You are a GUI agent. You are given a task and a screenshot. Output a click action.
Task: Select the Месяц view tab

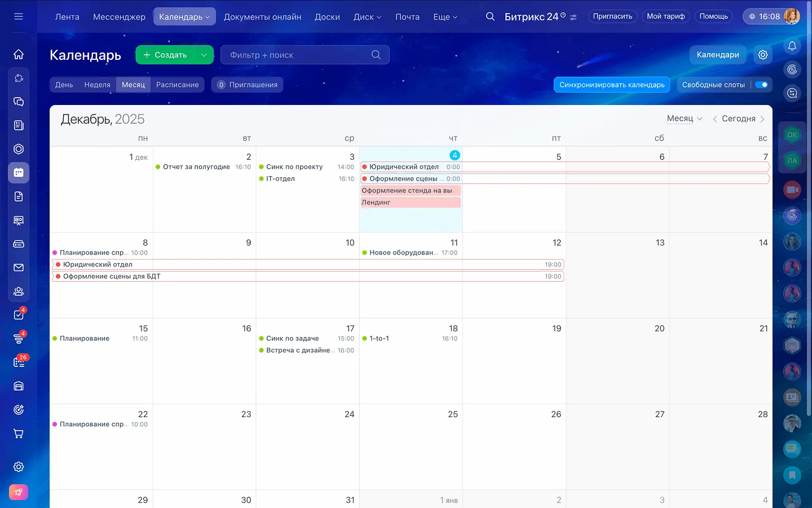(x=133, y=85)
